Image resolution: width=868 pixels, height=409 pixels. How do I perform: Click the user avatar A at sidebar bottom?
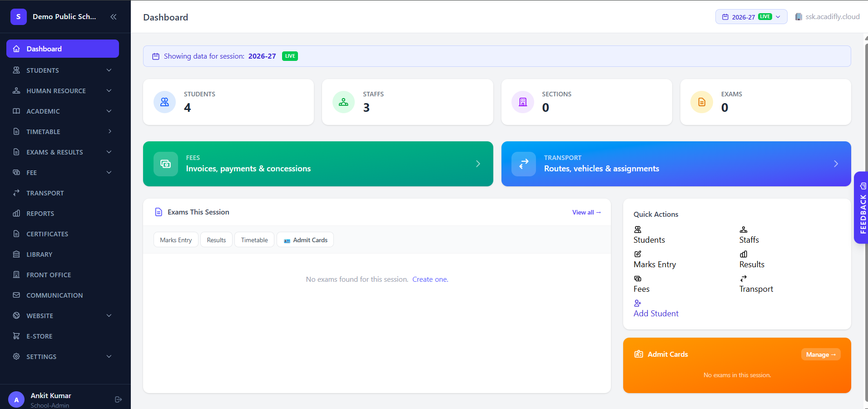coord(16,400)
